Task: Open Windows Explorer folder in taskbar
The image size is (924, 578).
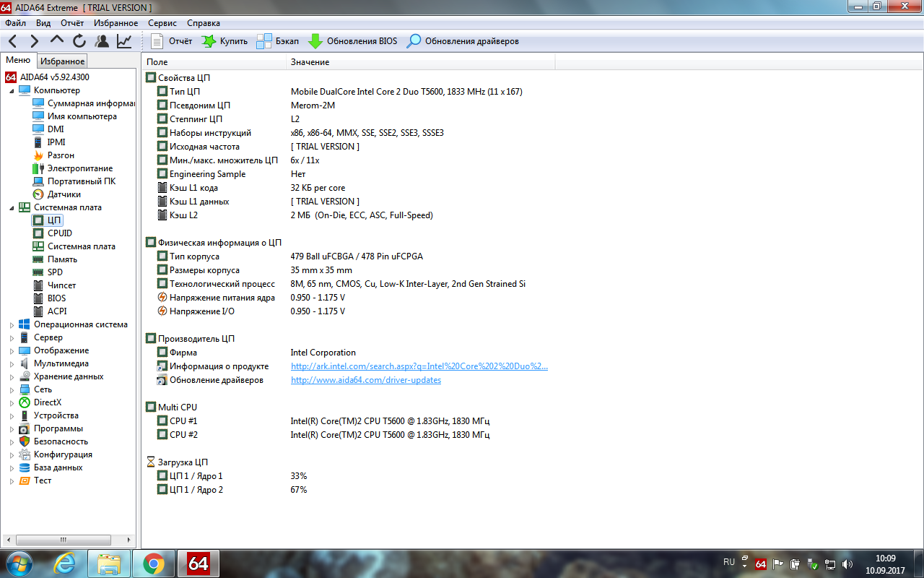Action: pyautogui.click(x=109, y=564)
